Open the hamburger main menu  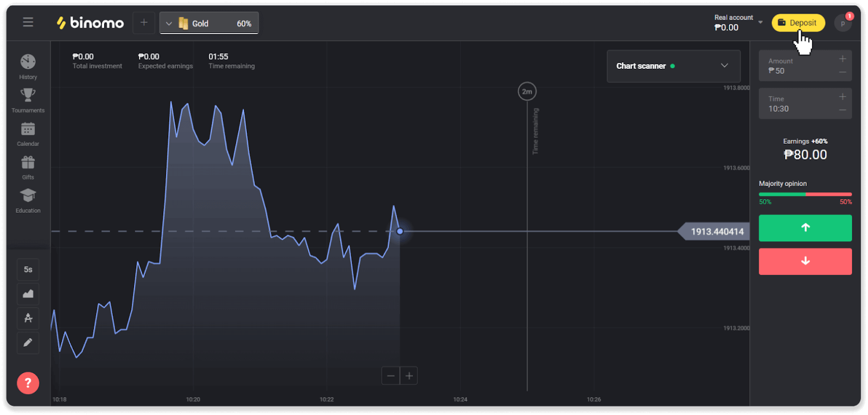pyautogui.click(x=28, y=22)
